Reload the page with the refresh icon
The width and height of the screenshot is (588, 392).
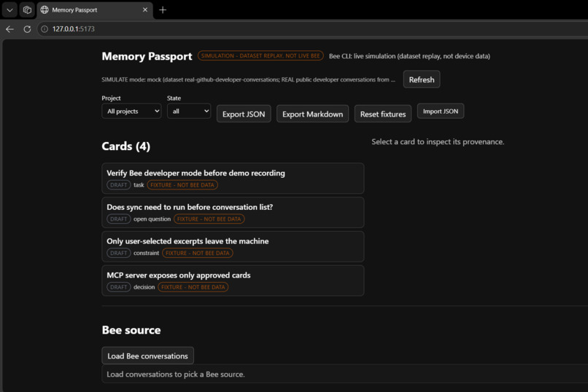(x=27, y=29)
